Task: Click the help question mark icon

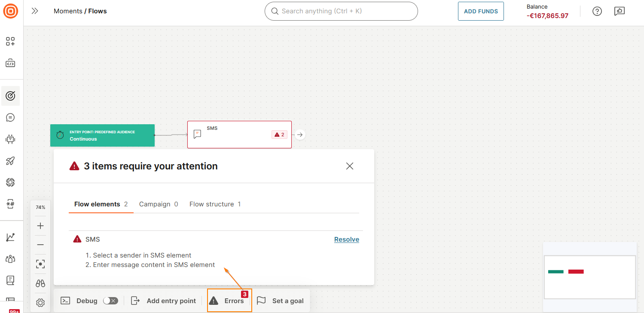Action: click(x=597, y=11)
